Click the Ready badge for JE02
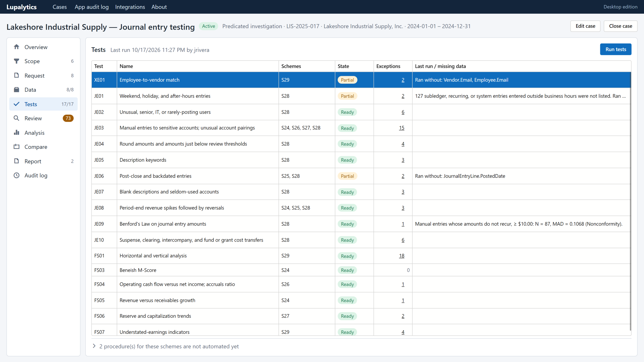644x362 pixels. (x=347, y=112)
